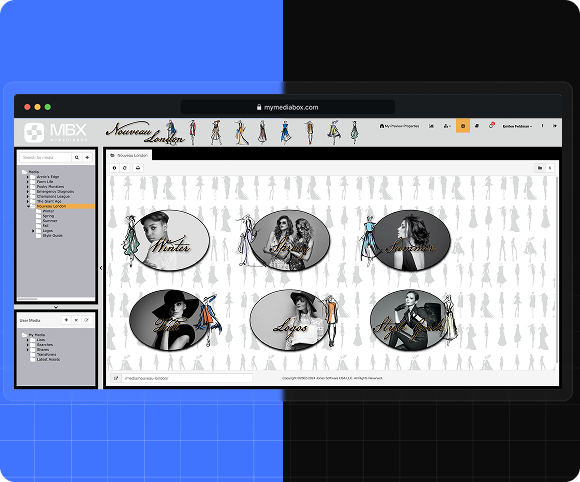Viewport: 580px width, 482px height.
Task: Select the Farm Life folder in tree
Action: coord(45,182)
